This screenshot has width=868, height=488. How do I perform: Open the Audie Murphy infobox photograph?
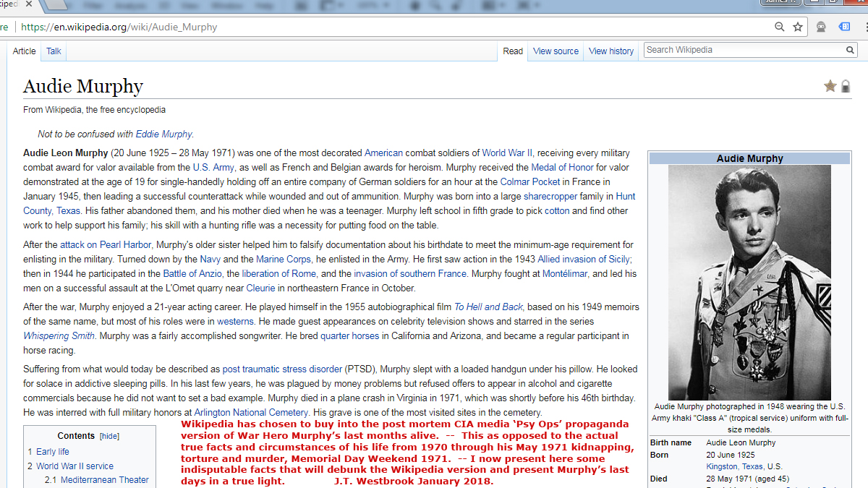(x=749, y=282)
